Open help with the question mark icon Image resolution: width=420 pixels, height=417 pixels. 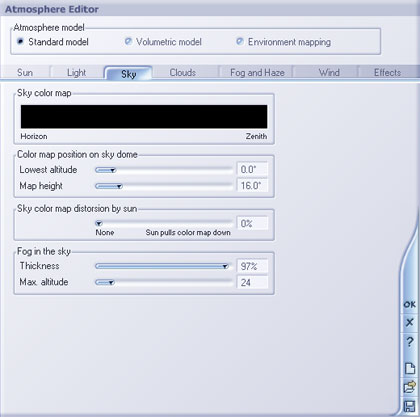click(x=409, y=342)
